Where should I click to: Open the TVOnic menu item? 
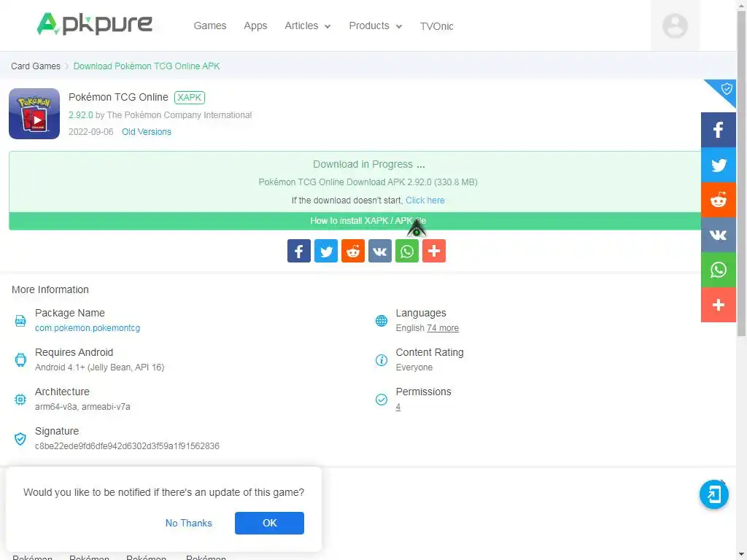pyautogui.click(x=436, y=26)
